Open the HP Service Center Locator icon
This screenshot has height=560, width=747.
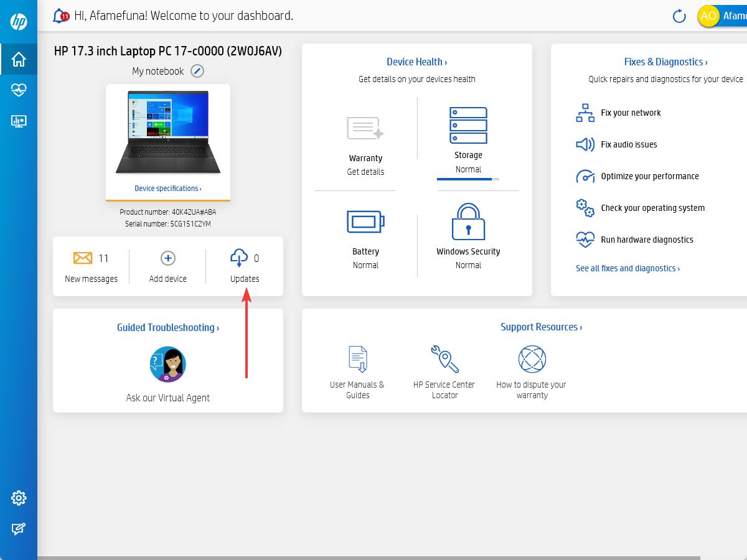pos(444,359)
